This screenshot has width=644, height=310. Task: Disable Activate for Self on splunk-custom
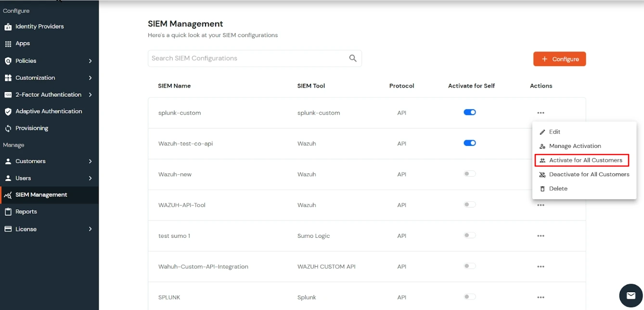[470, 112]
